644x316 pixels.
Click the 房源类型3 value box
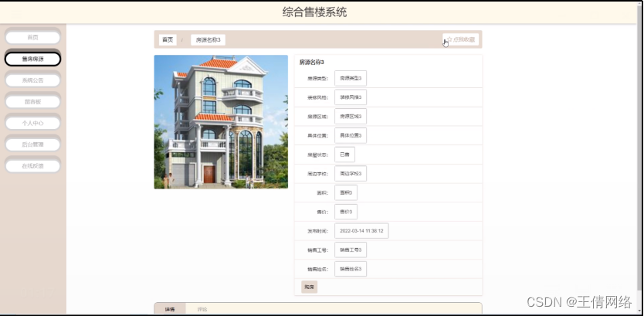pyautogui.click(x=351, y=78)
